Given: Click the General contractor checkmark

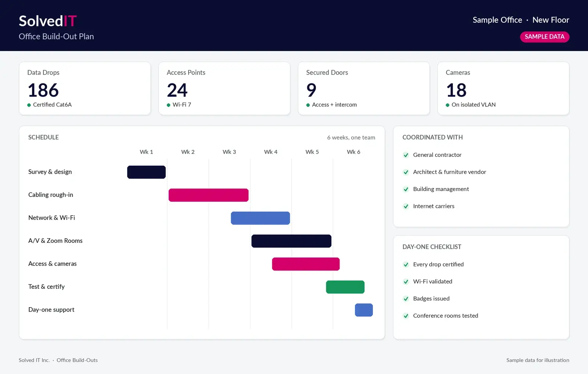Looking at the screenshot, I should pyautogui.click(x=406, y=155).
